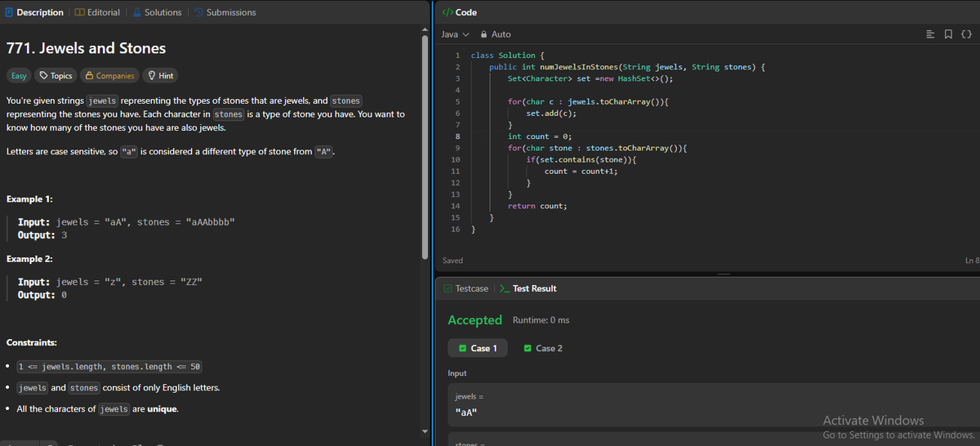This screenshot has width=980, height=446.
Task: Select the Test Result tab
Action: click(x=528, y=288)
